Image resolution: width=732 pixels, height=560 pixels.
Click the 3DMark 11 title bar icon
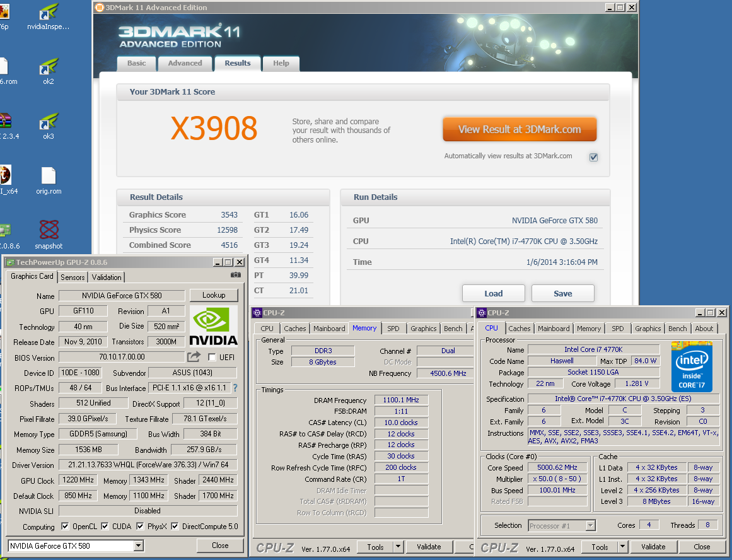pyautogui.click(x=100, y=7)
